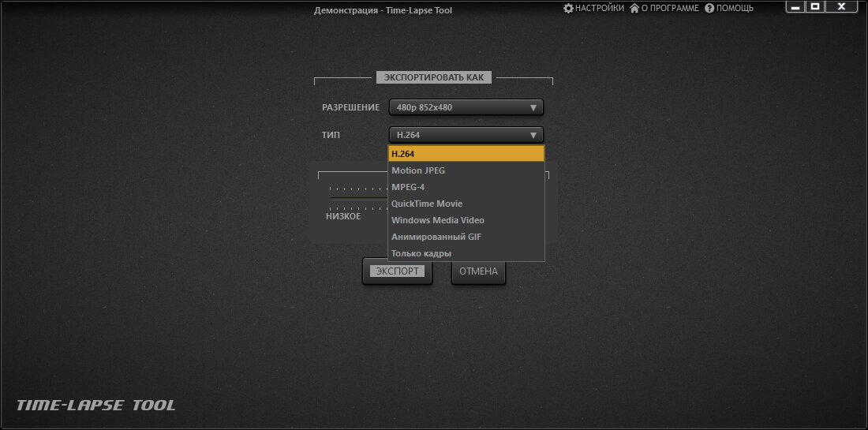Select QuickTime Movie format

466,204
